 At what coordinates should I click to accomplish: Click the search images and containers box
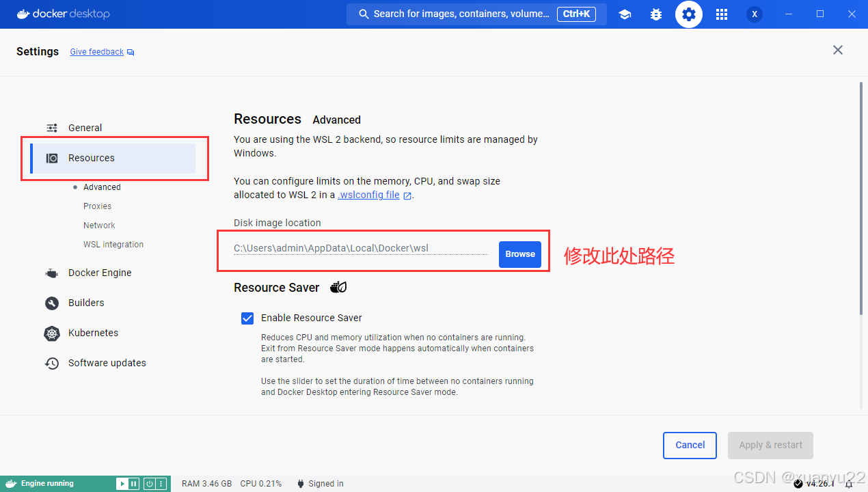[476, 14]
